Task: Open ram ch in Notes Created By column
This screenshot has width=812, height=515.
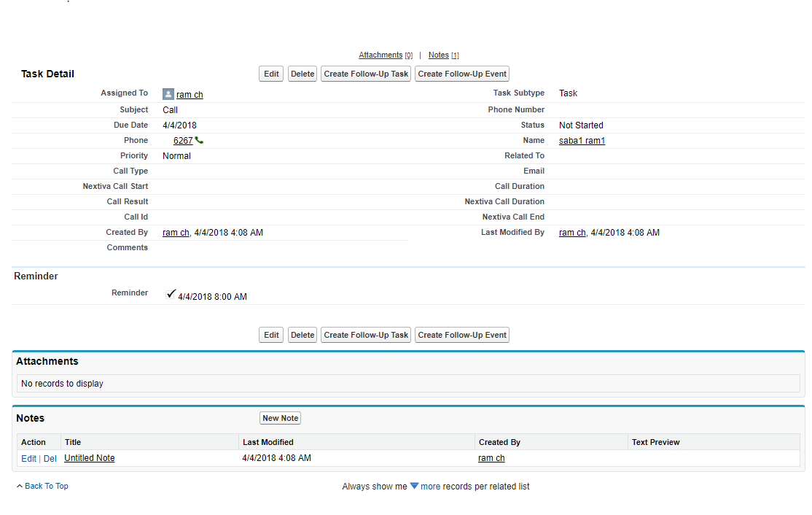Action: 491,458
